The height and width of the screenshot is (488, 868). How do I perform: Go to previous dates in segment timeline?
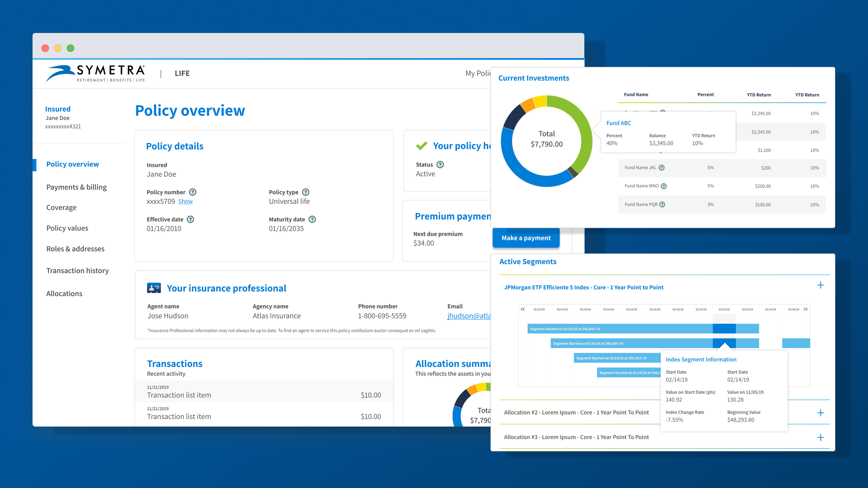tap(523, 309)
